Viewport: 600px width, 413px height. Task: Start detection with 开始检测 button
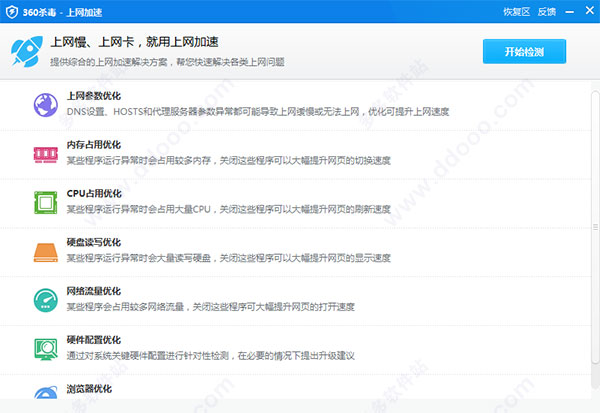[524, 51]
